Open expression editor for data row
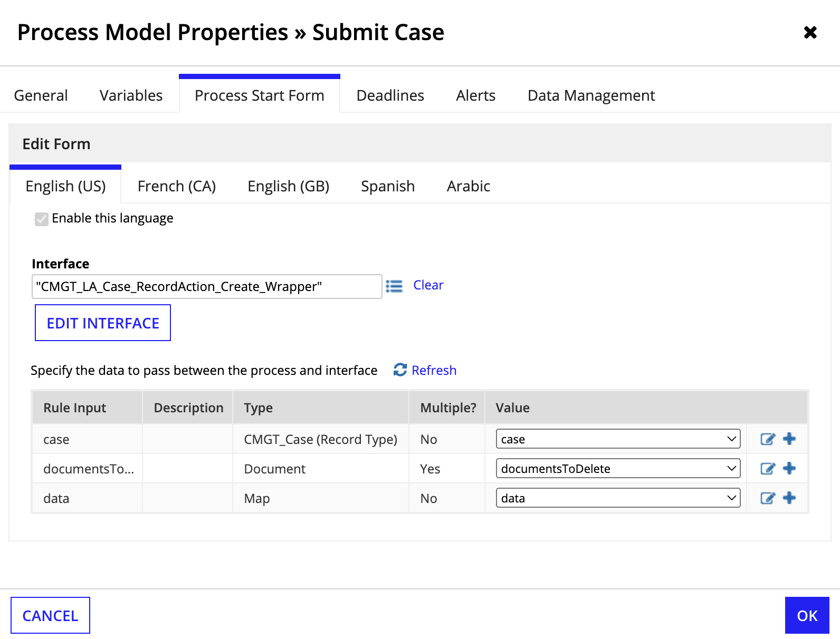 point(768,498)
